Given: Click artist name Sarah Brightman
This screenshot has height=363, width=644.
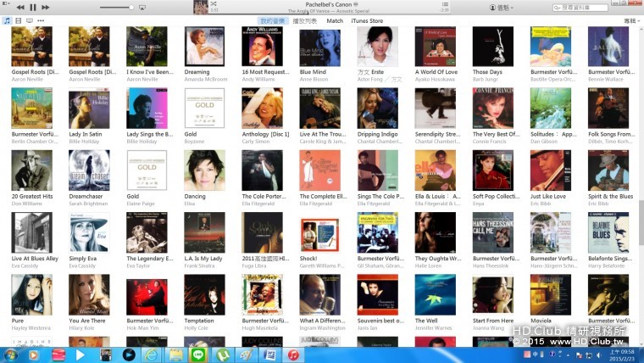Looking at the screenshot, I should point(88,204).
